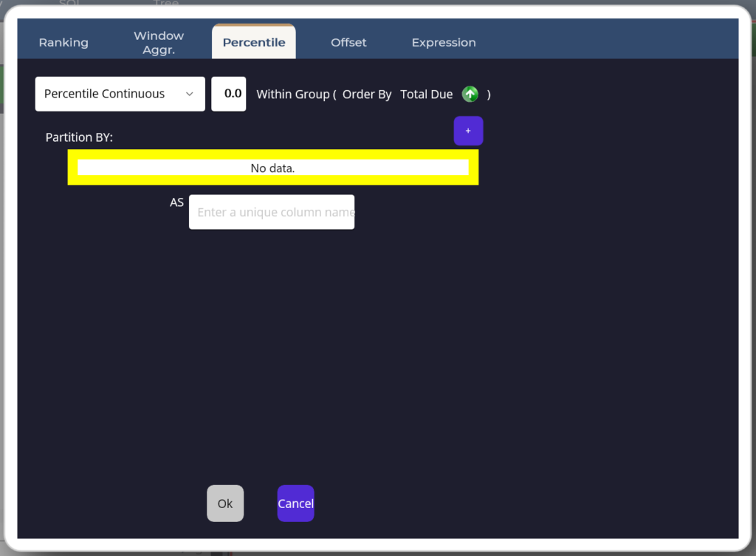Viewport: 756px width, 556px height.
Task: Add a partition with the plus button
Action: (x=468, y=131)
